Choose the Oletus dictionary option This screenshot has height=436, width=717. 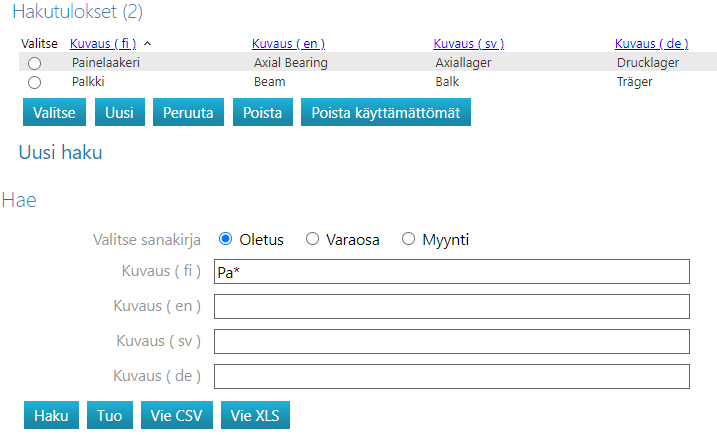point(225,239)
